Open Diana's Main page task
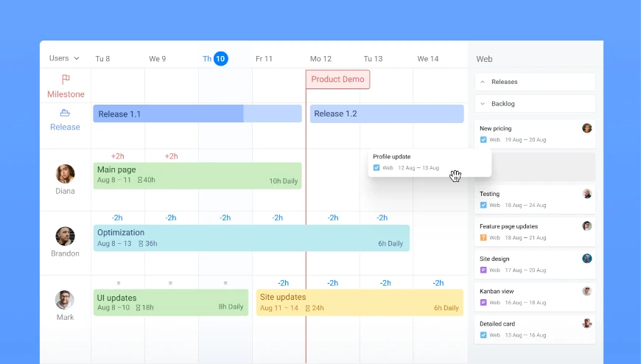The width and height of the screenshot is (641, 364). pyautogui.click(x=197, y=176)
